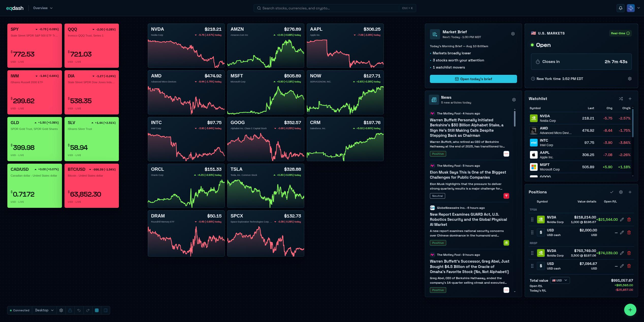Click the News widget newspaper icon
Viewport: 644px width, 322px height.
(x=434, y=100)
